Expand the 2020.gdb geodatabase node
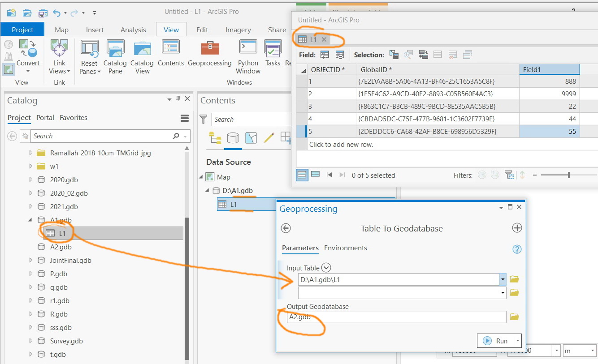Screen dimensions: 598x364 point(31,180)
